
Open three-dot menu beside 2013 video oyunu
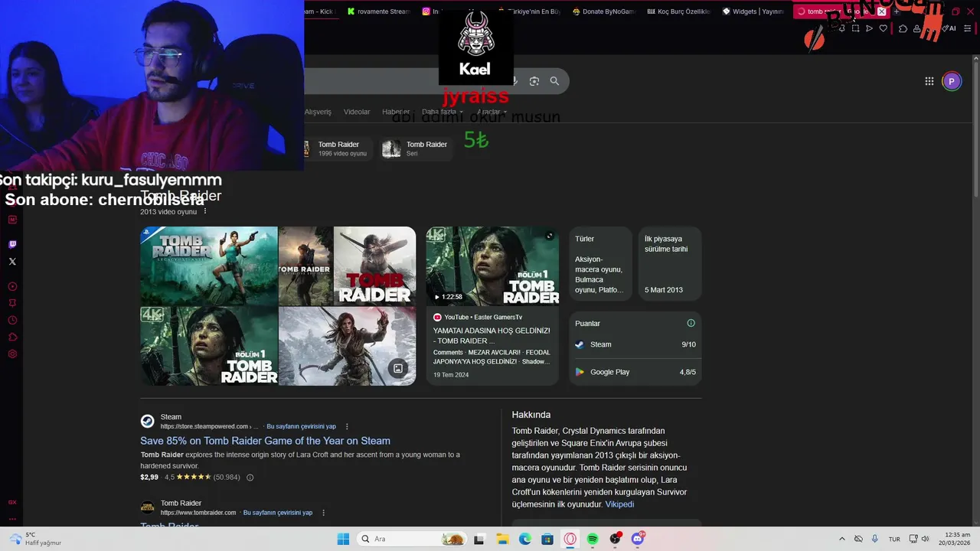[x=205, y=211]
